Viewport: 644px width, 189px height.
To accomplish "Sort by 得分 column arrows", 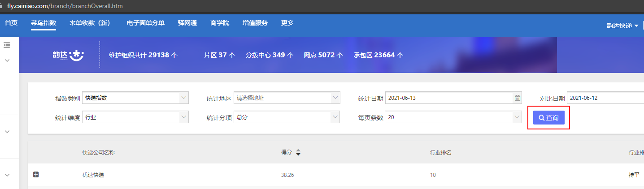I will point(298,153).
